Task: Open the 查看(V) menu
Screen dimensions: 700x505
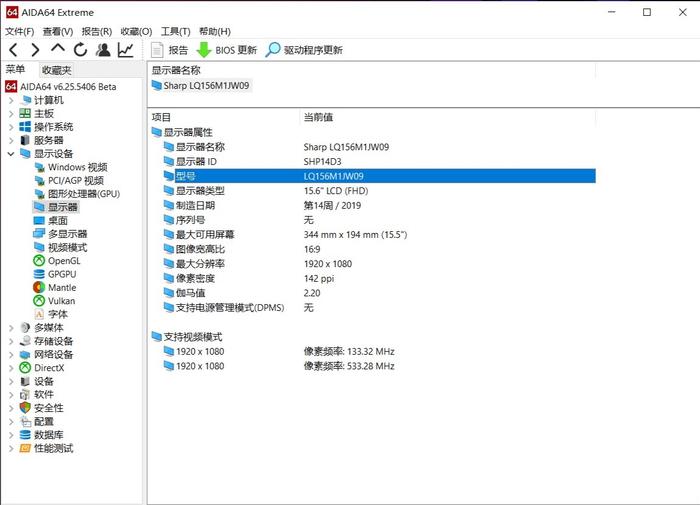Action: point(58,31)
